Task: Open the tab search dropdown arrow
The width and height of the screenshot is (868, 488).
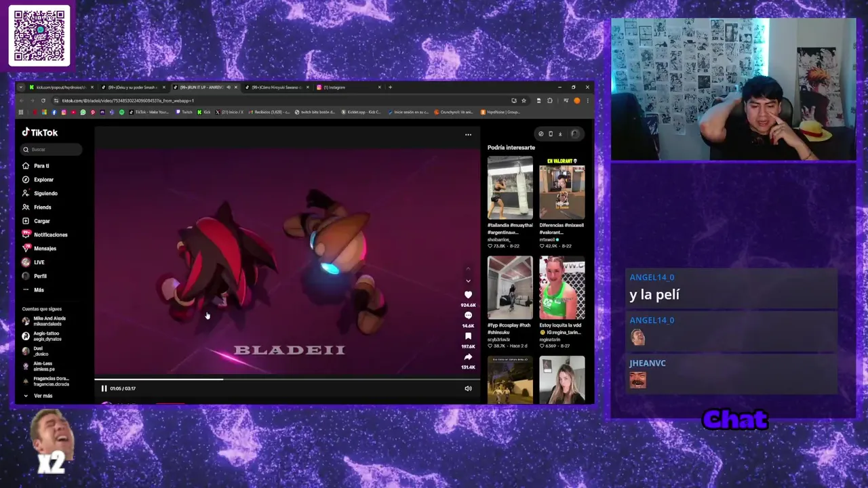Action: [x=21, y=87]
